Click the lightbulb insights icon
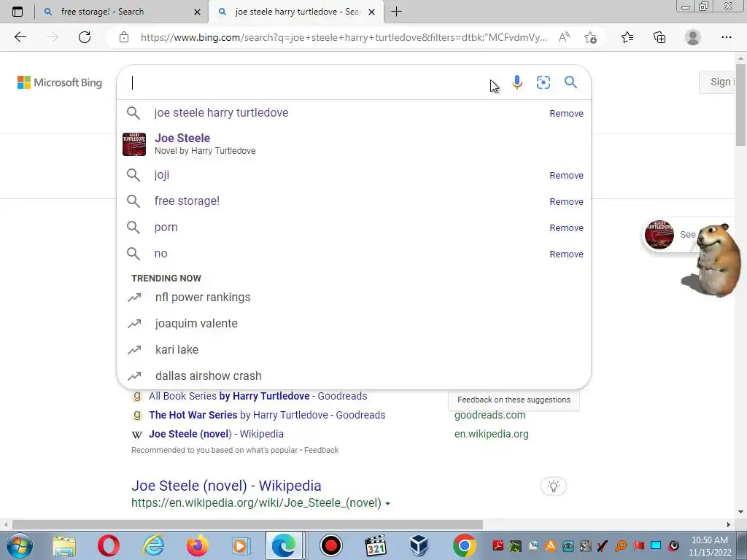The width and height of the screenshot is (747, 560). pyautogui.click(x=553, y=486)
